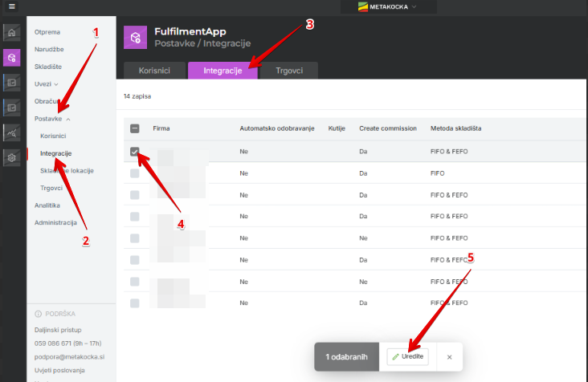Open Integracije under Postavke
Viewport: 588px width, 382px height.
tap(56, 153)
